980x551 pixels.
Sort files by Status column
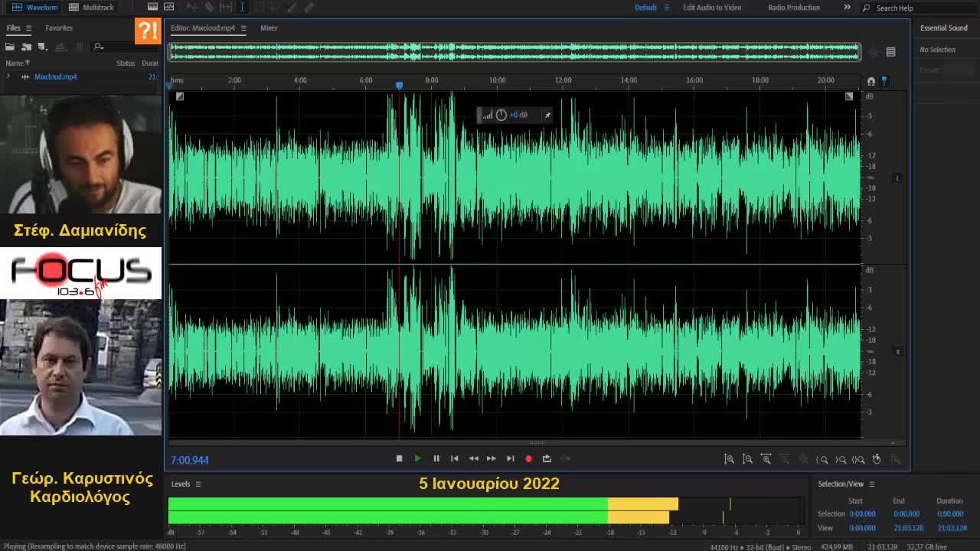(x=126, y=64)
